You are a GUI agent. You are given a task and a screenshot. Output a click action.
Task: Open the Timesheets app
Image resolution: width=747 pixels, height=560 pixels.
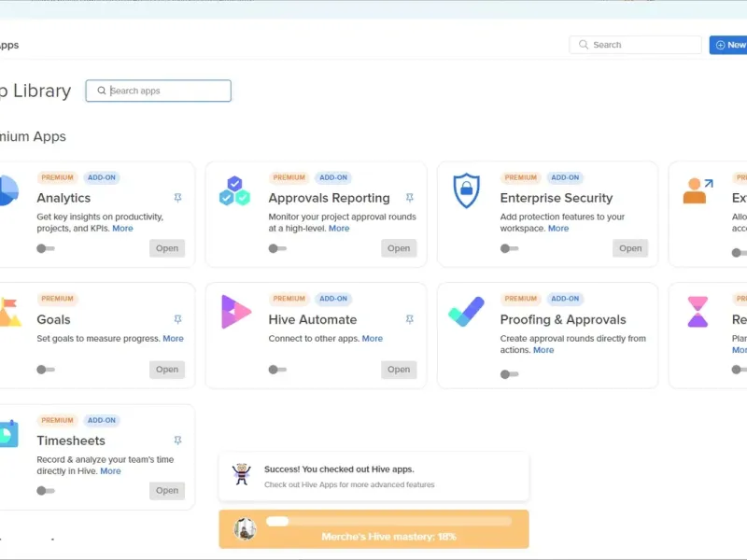tap(167, 491)
